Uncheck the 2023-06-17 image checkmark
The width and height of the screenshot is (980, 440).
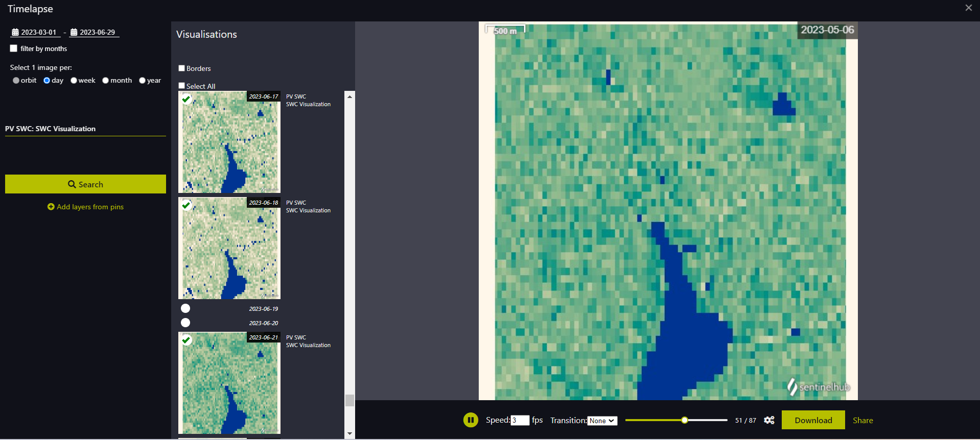coord(186,99)
